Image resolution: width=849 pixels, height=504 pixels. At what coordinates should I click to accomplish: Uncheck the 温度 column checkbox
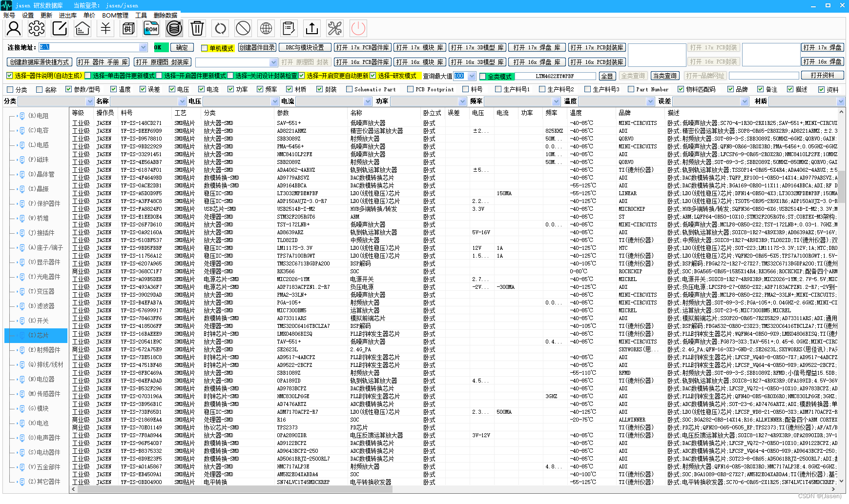click(114, 89)
